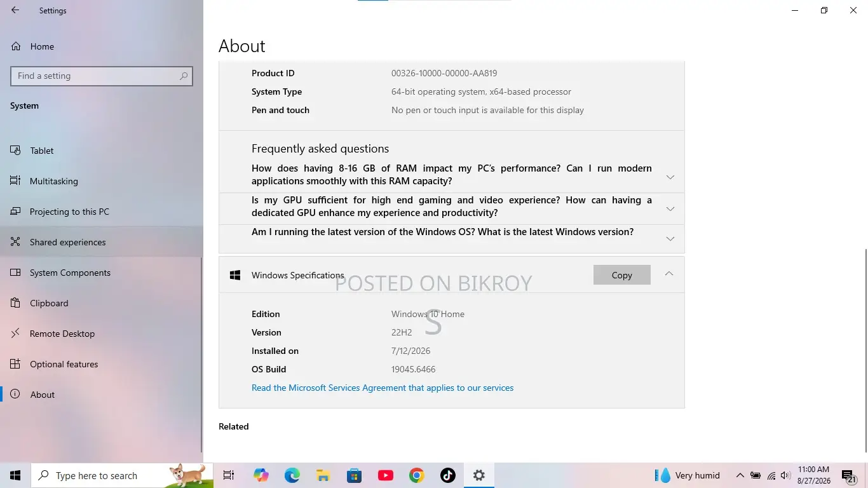Image resolution: width=868 pixels, height=488 pixels.
Task: Go back using the Settings back arrow
Action: pos(15,10)
